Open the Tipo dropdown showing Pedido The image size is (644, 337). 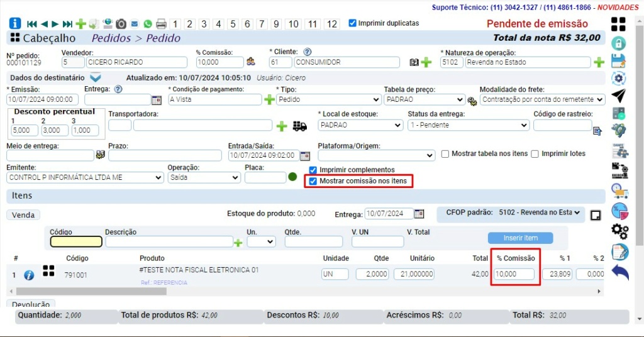pyautogui.click(x=328, y=100)
